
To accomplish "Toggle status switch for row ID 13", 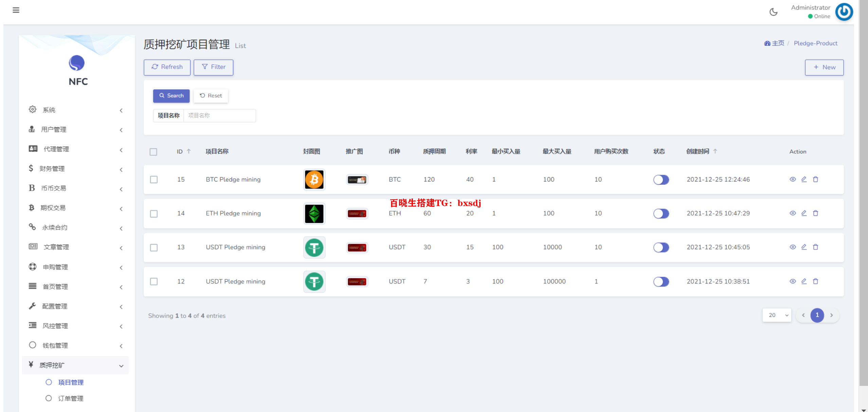I will tap(661, 247).
